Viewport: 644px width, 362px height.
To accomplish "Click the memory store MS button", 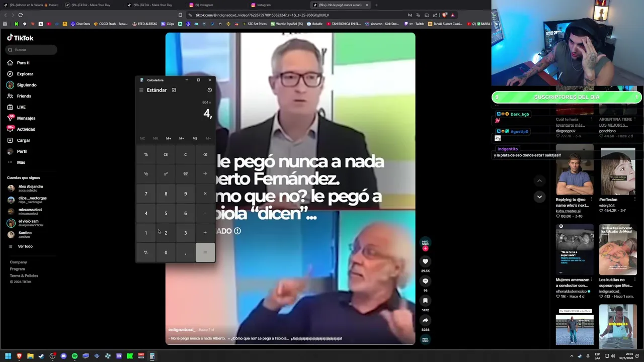I will point(195,138).
